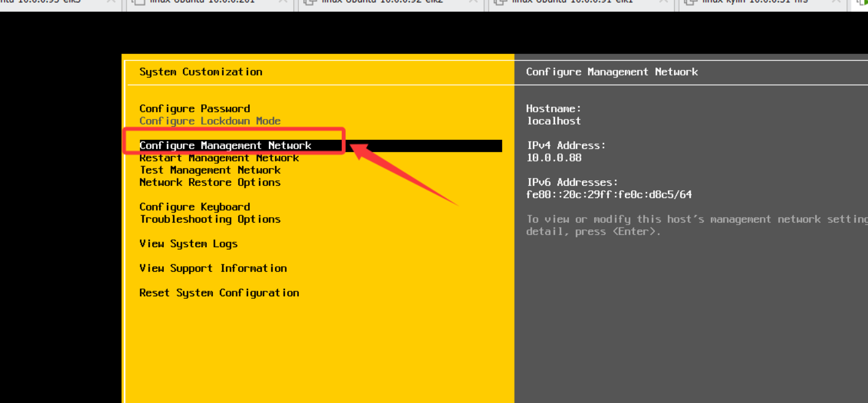
Task: Click the localhost hostname value
Action: click(x=553, y=121)
